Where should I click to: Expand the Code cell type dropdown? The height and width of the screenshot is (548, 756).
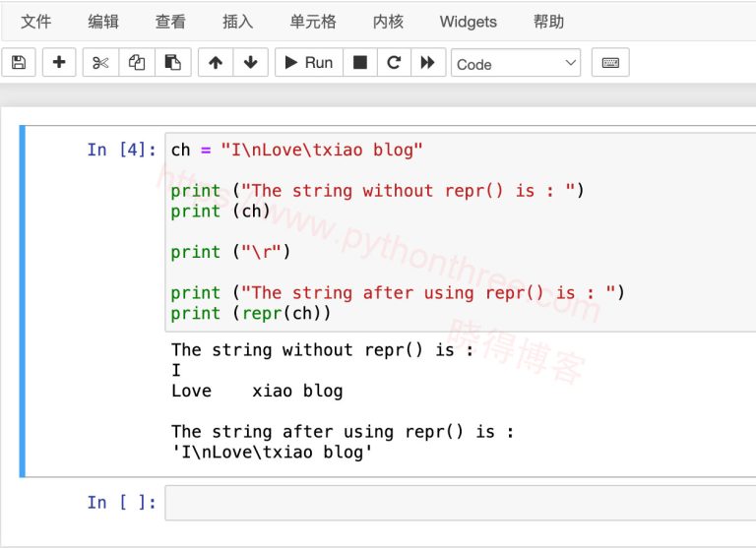pos(516,63)
